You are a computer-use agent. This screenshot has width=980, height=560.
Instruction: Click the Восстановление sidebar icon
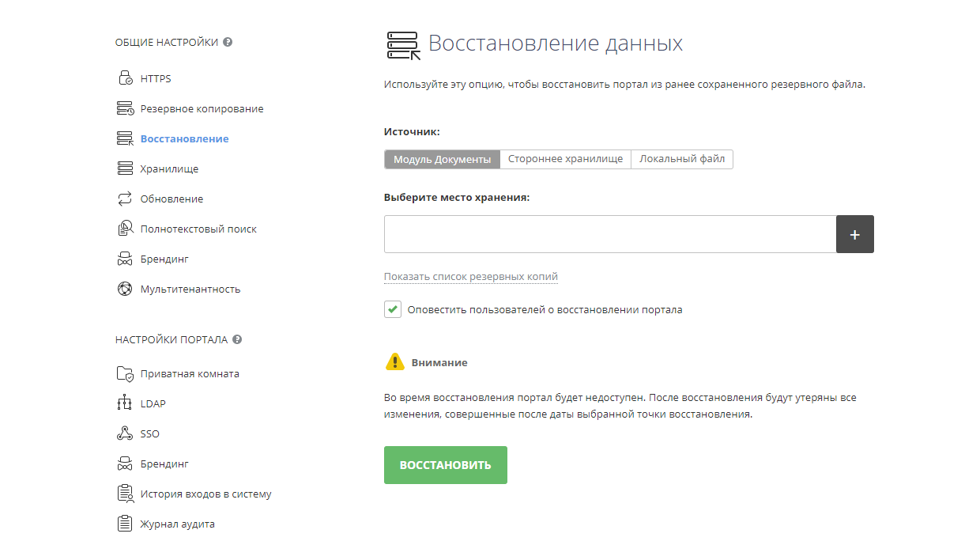[125, 138]
